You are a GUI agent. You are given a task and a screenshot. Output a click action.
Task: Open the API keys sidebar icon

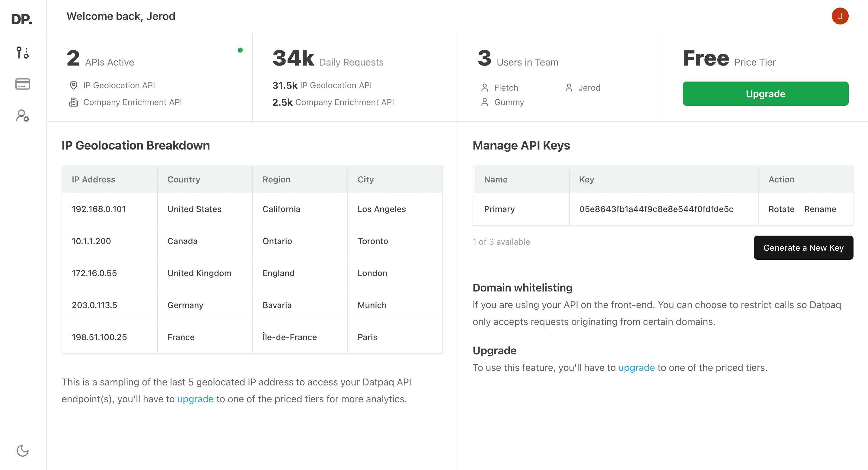click(23, 53)
